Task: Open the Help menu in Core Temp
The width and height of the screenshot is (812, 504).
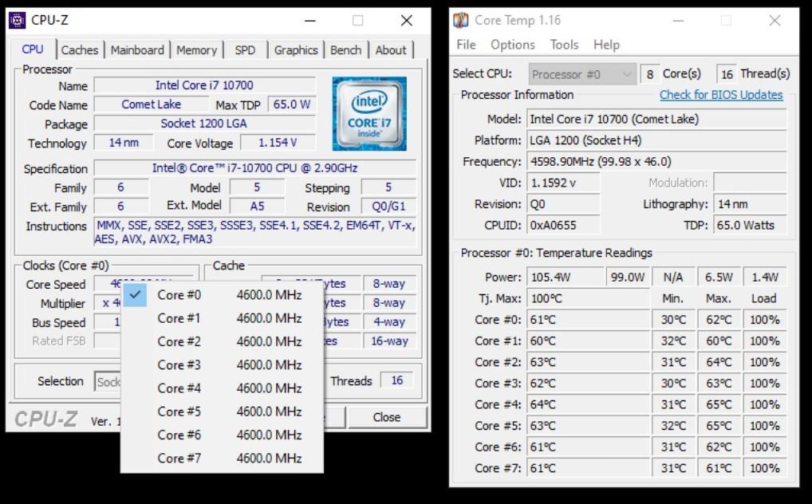Action: pos(606,45)
